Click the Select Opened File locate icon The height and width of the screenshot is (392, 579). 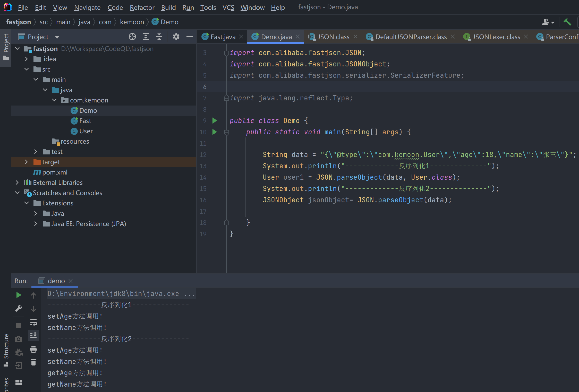[132, 37]
